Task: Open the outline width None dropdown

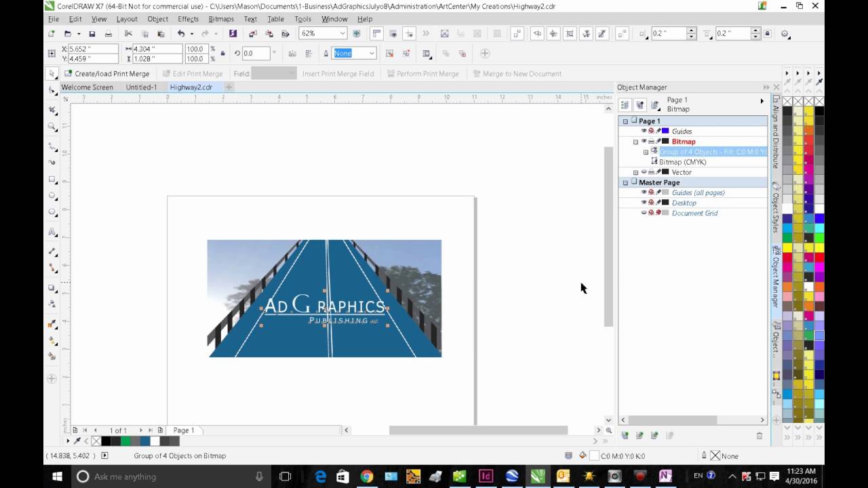Action: pos(372,53)
